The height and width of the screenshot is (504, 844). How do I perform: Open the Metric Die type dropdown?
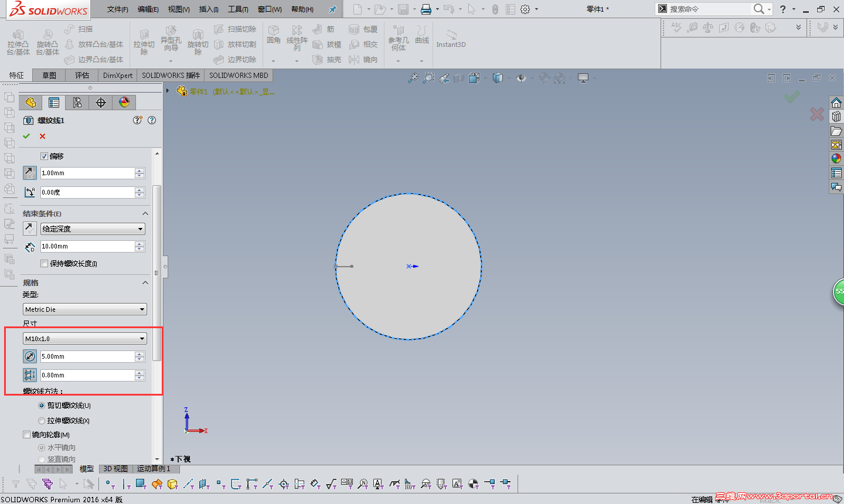[85, 309]
